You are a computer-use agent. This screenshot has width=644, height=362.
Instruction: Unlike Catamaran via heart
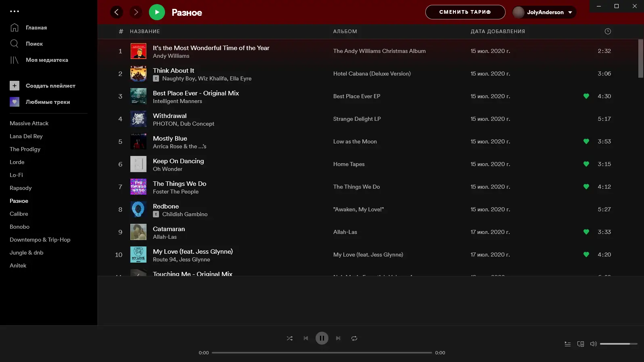(586, 232)
